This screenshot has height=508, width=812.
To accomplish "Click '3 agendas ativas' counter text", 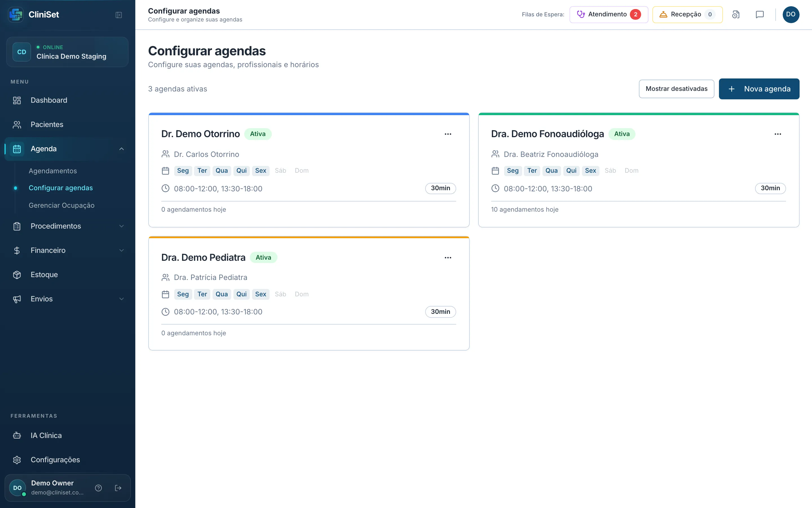I will coord(178,89).
